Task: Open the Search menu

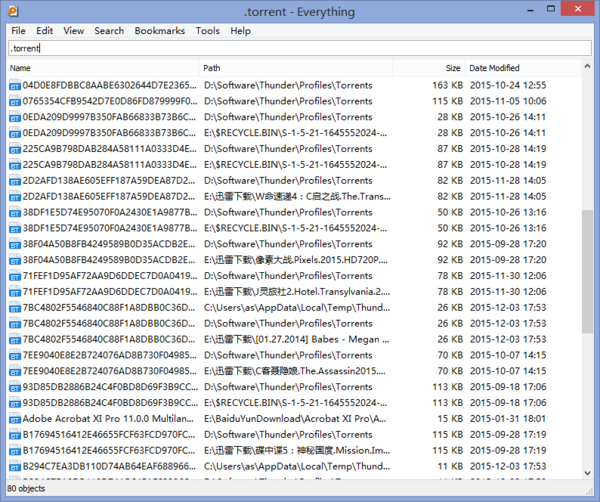Action: 109,31
